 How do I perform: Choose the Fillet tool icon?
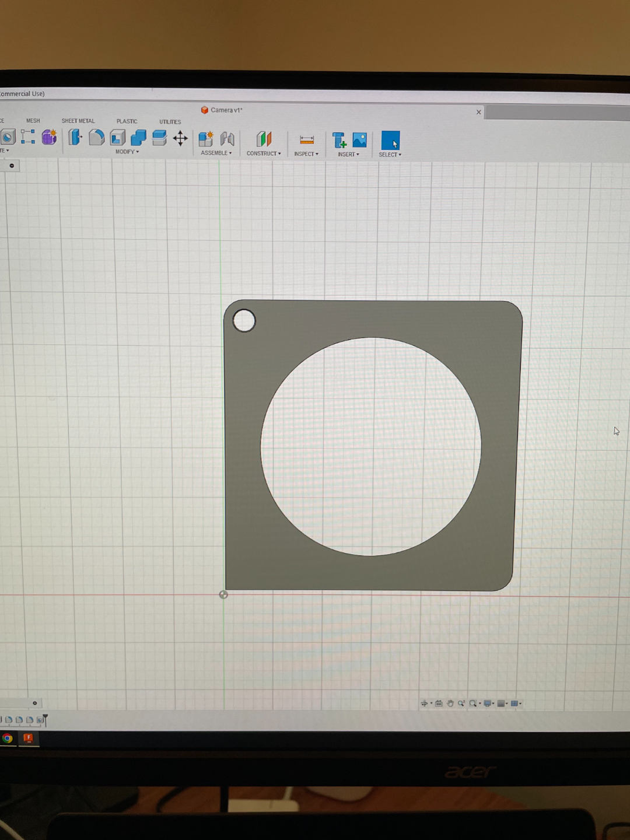pyautogui.click(x=96, y=137)
